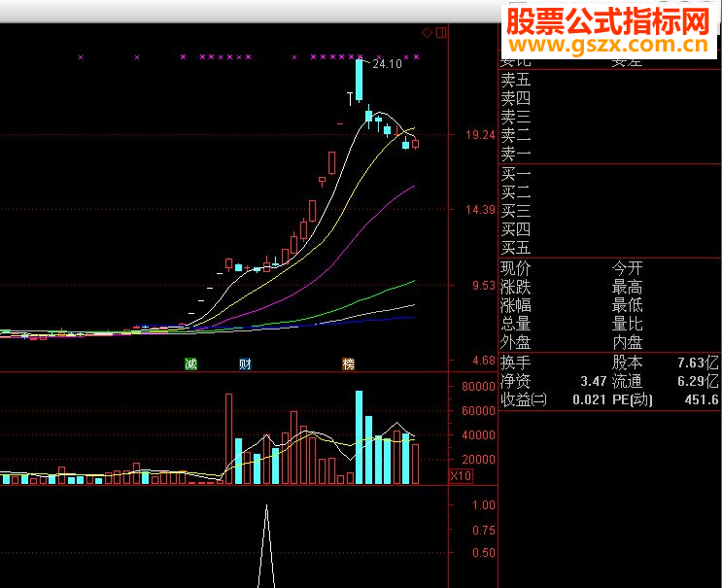Click the 60000 volume axis label
This screenshot has width=722, height=588.
coord(478,411)
